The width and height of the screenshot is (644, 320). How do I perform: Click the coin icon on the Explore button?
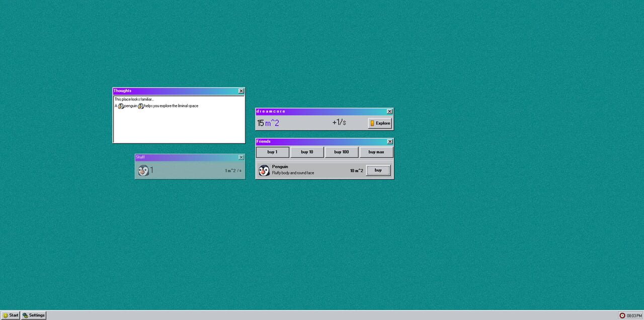click(371, 123)
